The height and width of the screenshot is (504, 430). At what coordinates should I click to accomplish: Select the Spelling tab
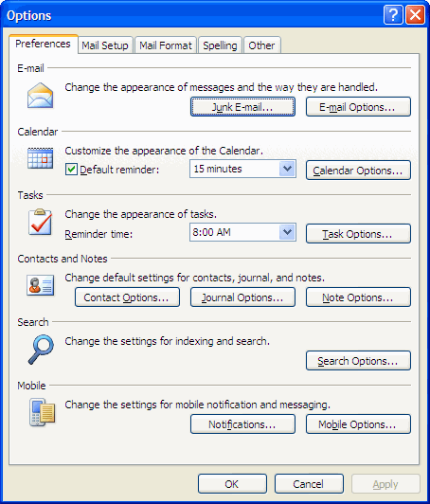[x=220, y=45]
